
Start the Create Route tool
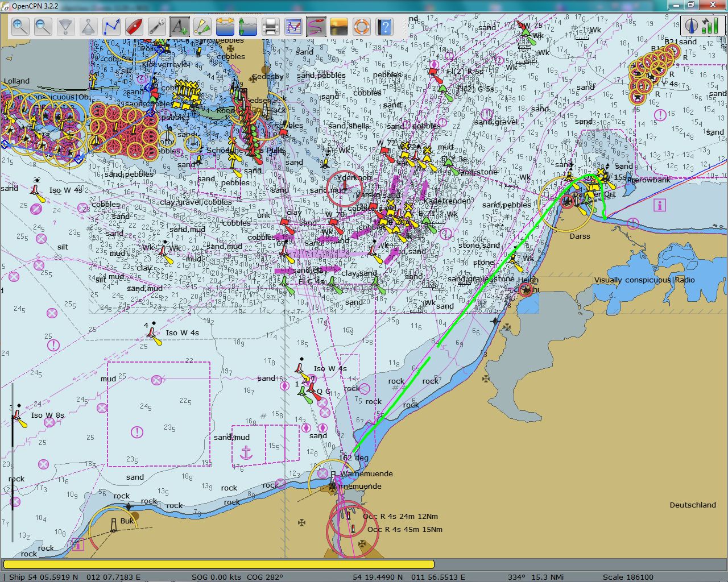click(x=111, y=26)
